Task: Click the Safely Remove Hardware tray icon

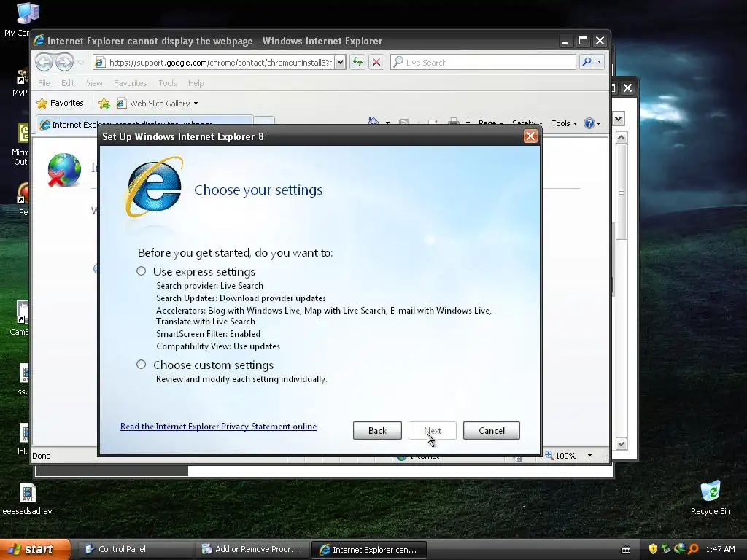Action: [666, 549]
